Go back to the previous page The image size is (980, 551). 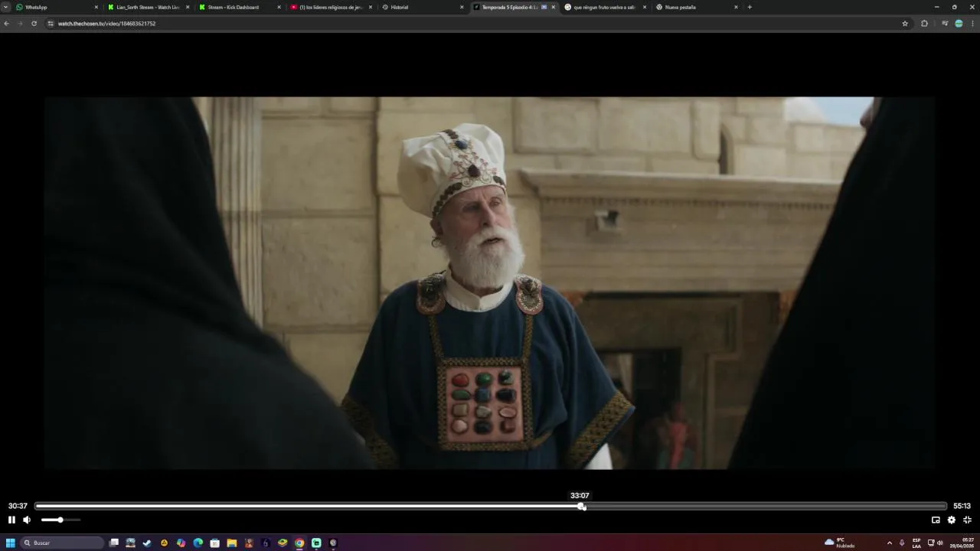coord(7,24)
